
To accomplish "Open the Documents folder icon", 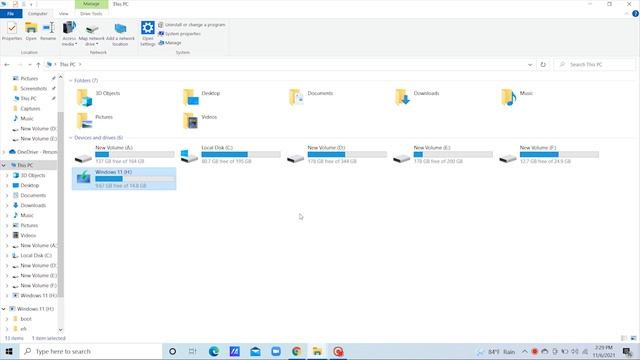I will (297, 98).
